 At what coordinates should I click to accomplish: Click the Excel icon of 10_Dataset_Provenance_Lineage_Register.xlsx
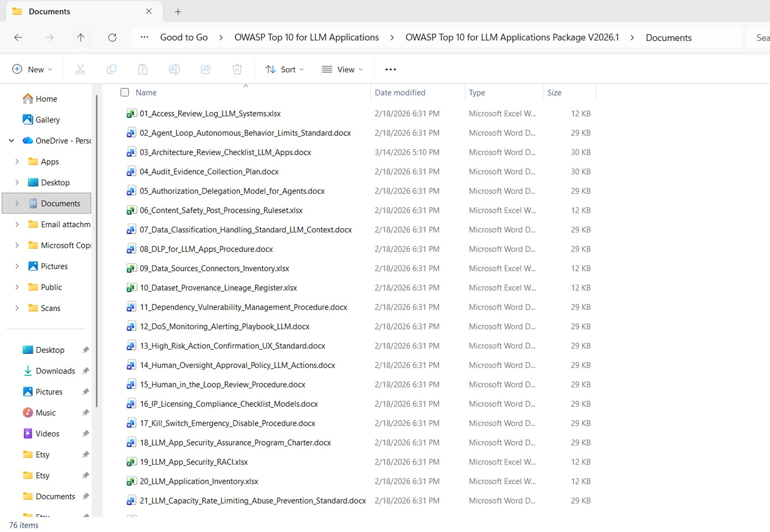click(x=131, y=288)
